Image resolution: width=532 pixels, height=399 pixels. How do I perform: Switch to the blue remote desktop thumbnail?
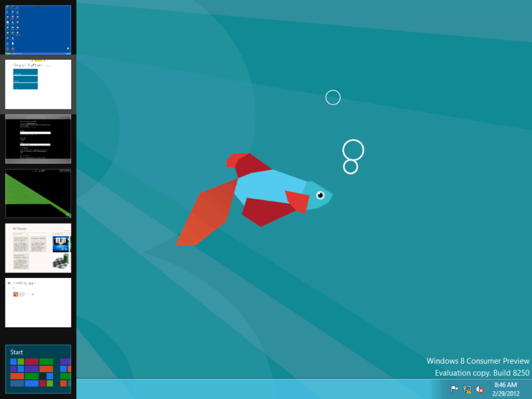(38, 29)
